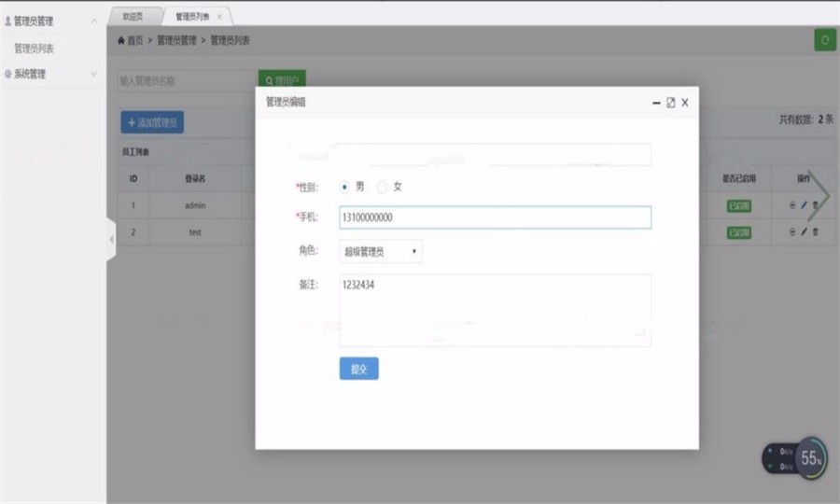Image resolution: width=840 pixels, height=504 pixels.
Task: Switch to the 欢迎页 tab
Action: point(133,17)
